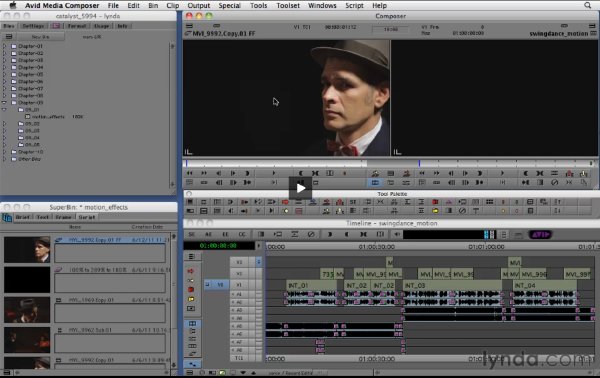The width and height of the screenshot is (600, 378).
Task: Click the Fast Forward button under source monitor
Action: (x=204, y=173)
